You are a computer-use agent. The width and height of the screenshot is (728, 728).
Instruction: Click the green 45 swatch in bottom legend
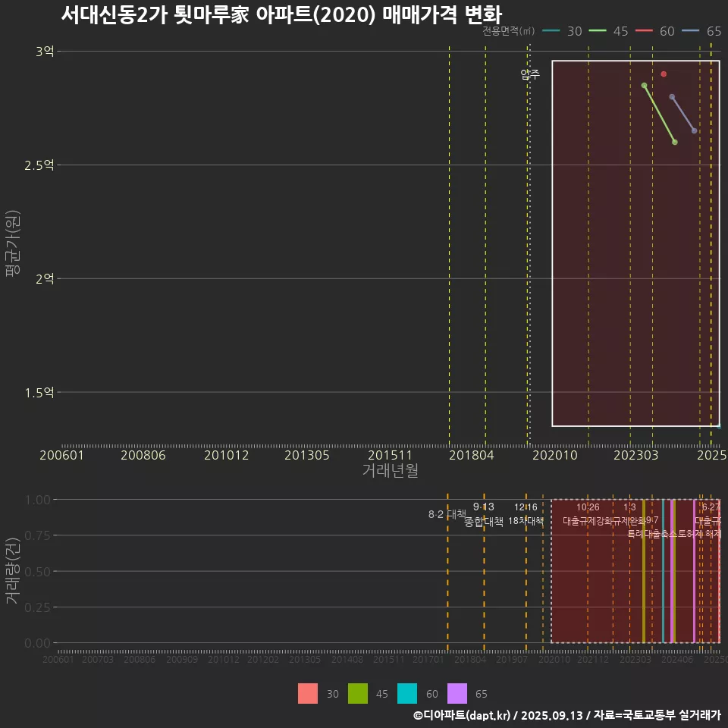[358, 694]
